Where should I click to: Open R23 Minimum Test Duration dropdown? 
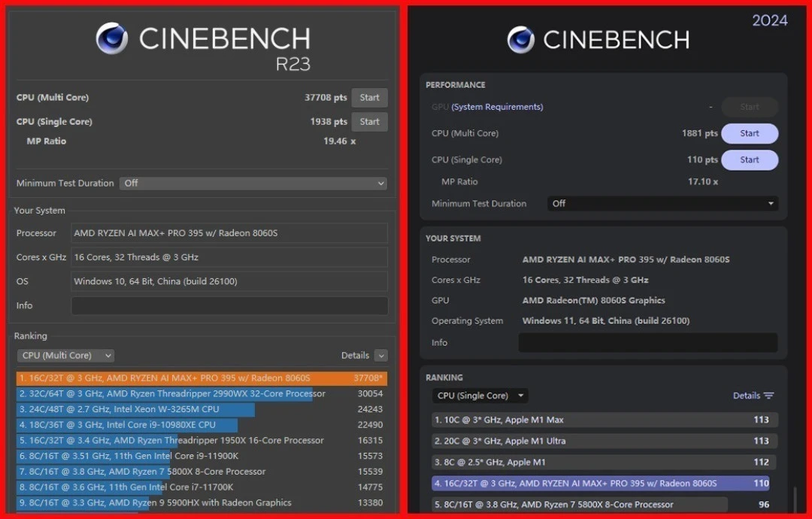click(x=253, y=184)
